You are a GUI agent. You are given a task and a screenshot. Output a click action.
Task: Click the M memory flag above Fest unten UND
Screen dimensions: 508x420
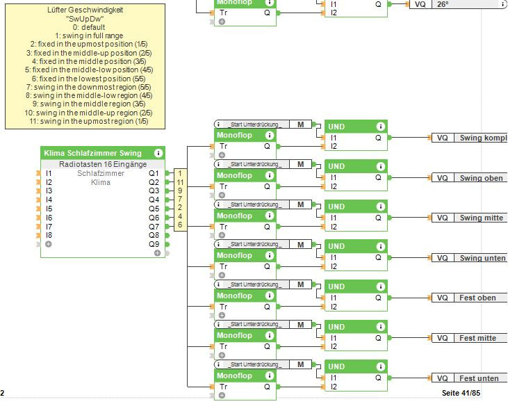(300, 364)
